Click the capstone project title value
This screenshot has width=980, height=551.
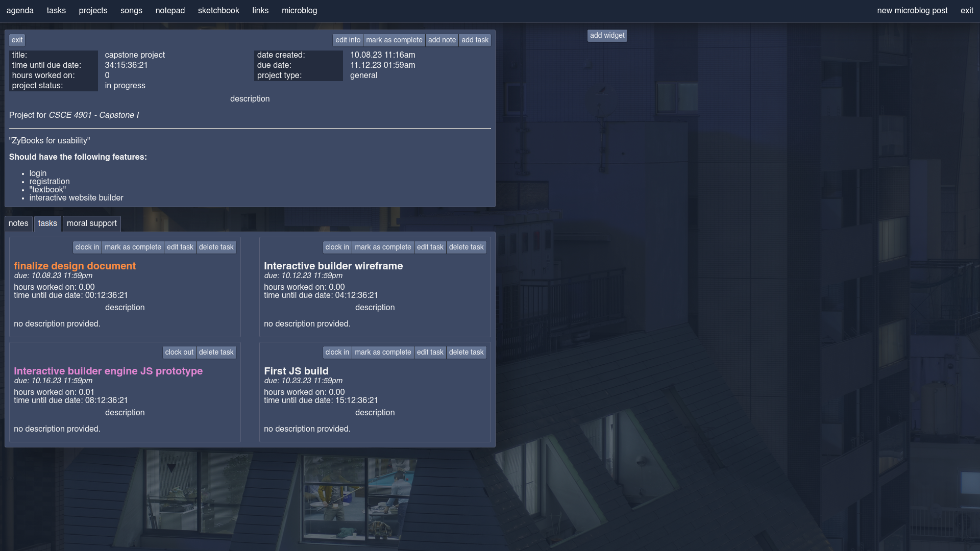(x=135, y=55)
